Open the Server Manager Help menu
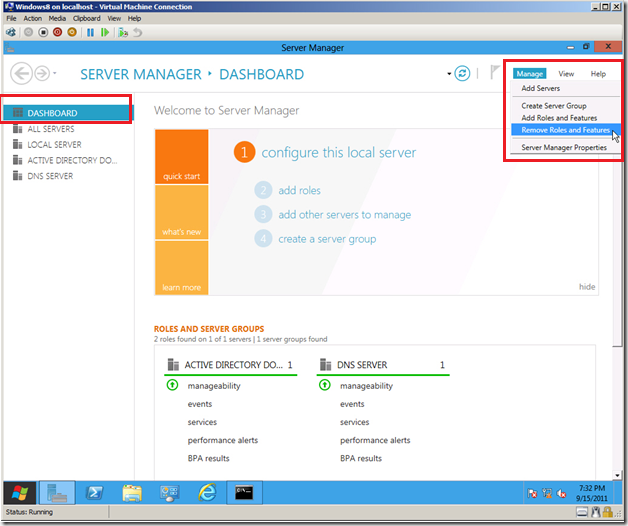This screenshot has height=526, width=628. click(598, 74)
